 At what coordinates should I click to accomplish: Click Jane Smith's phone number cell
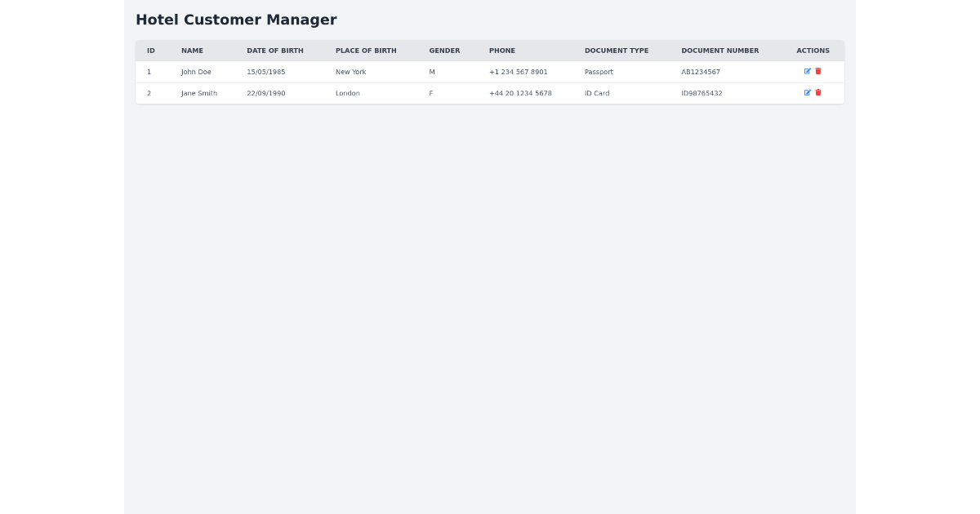pos(520,92)
